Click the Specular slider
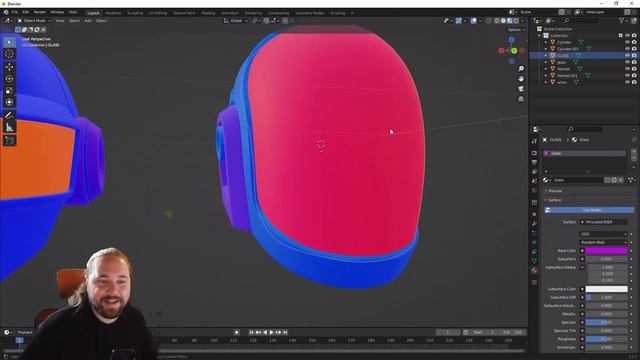 pyautogui.click(x=607, y=322)
